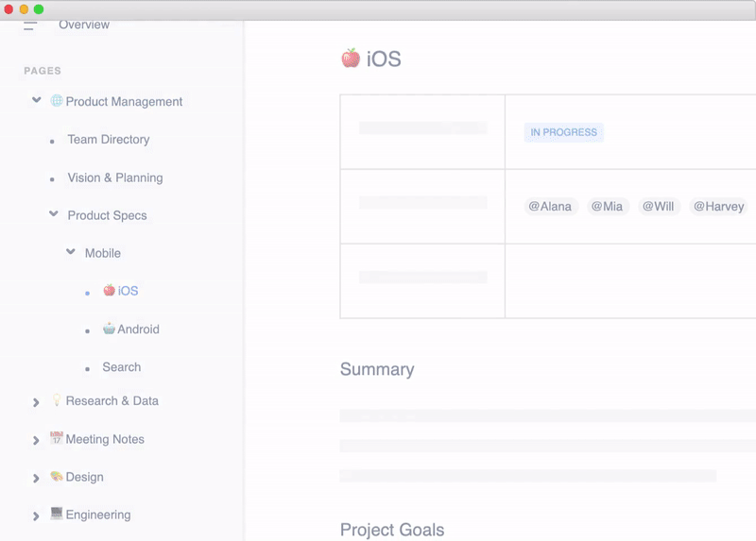Image resolution: width=756 pixels, height=541 pixels.
Task: Open the Design page
Action: [x=84, y=477]
